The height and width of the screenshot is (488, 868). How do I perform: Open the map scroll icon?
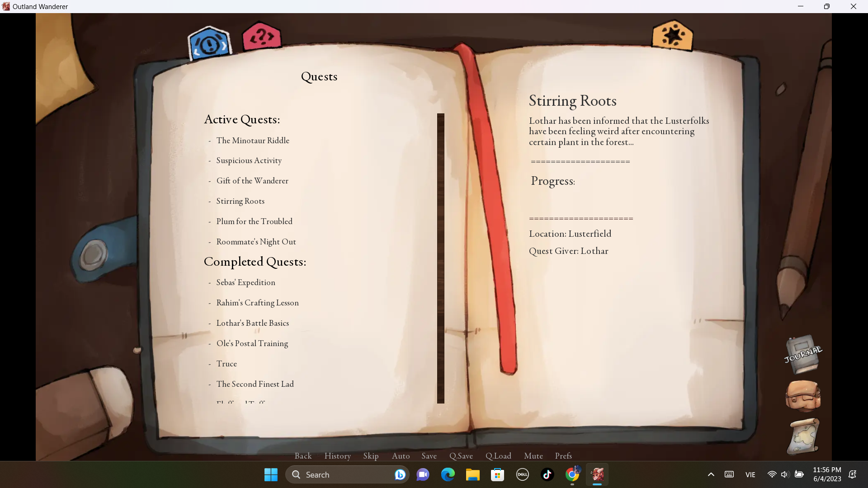803,436
